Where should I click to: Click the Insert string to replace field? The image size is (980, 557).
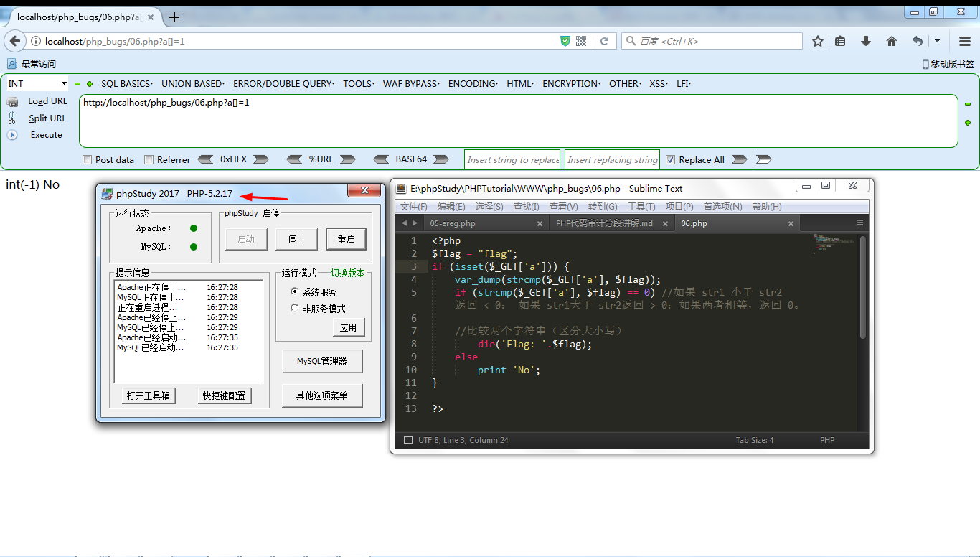(x=513, y=160)
